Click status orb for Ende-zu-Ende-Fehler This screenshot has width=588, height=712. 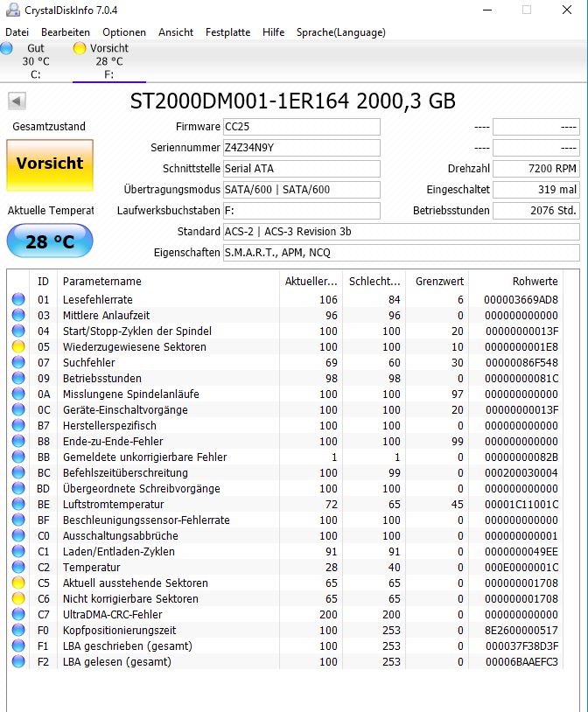pos(18,441)
